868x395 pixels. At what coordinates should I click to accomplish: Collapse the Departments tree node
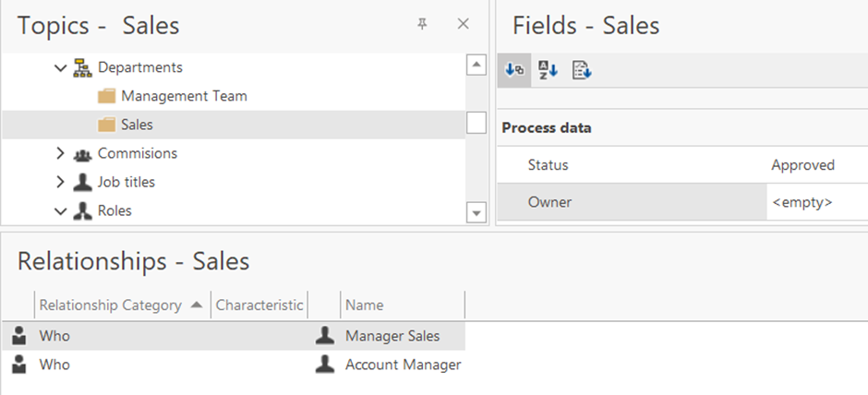tap(60, 67)
